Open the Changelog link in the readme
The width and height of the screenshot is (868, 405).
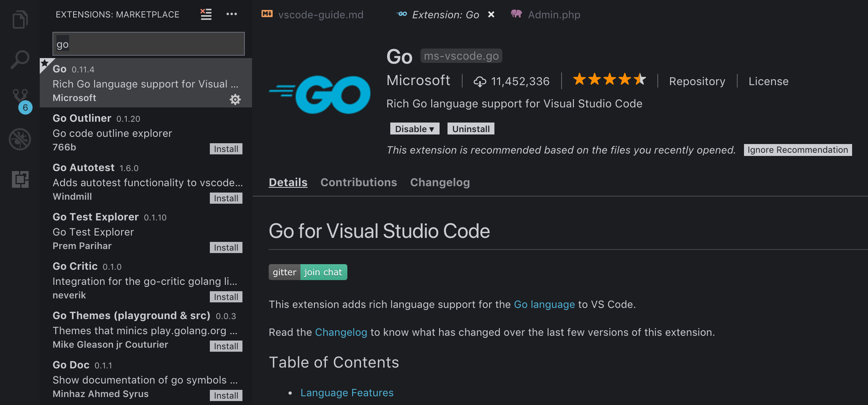pos(341,332)
